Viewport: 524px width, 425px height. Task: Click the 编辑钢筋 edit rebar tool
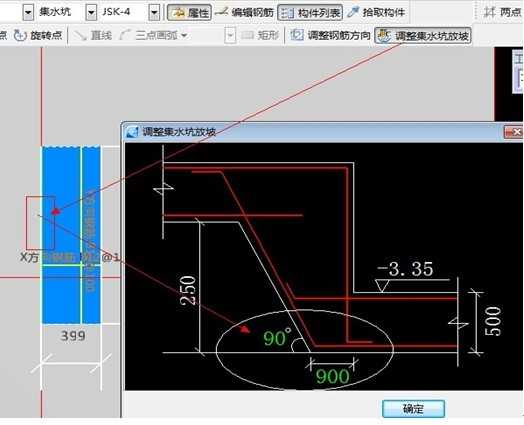pyautogui.click(x=245, y=13)
